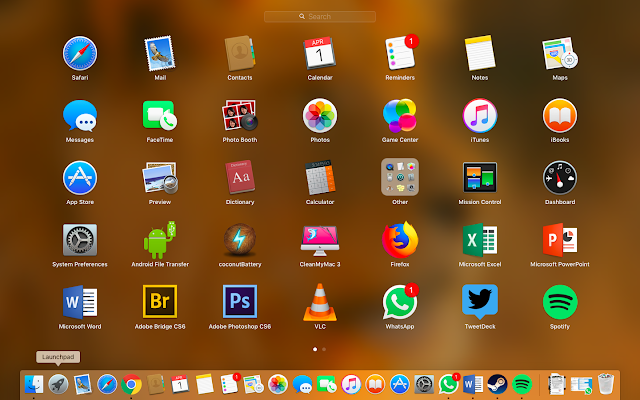Launch iTunes from the Launchpad grid

pyautogui.click(x=480, y=116)
